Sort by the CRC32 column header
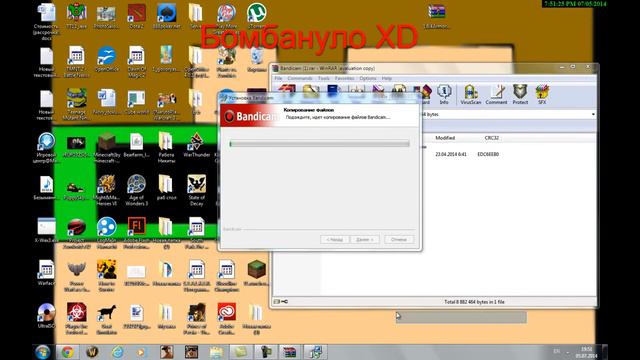 (491, 138)
